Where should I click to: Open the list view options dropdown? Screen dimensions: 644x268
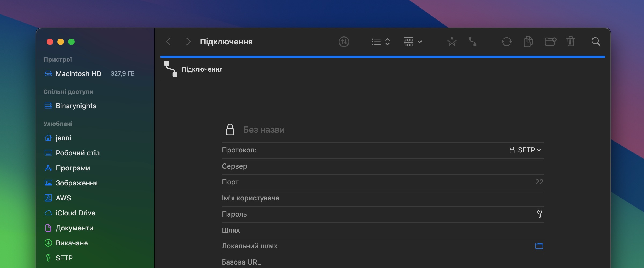click(x=380, y=42)
